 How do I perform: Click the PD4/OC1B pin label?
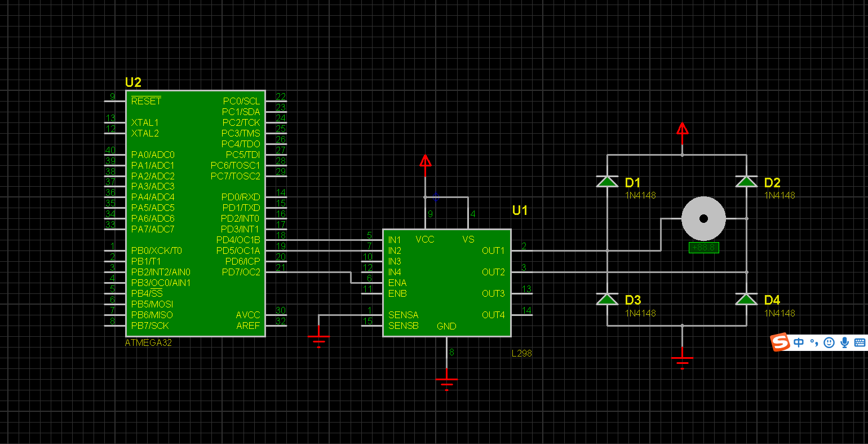[x=238, y=240]
